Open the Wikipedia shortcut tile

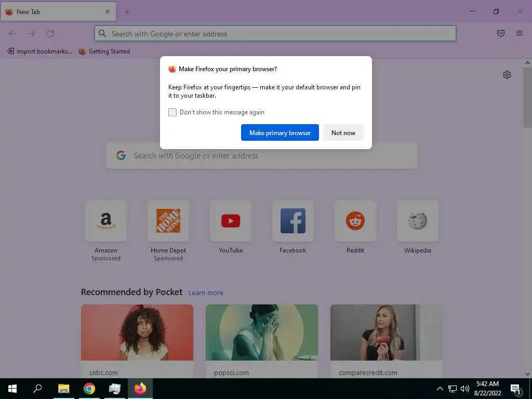tap(417, 221)
